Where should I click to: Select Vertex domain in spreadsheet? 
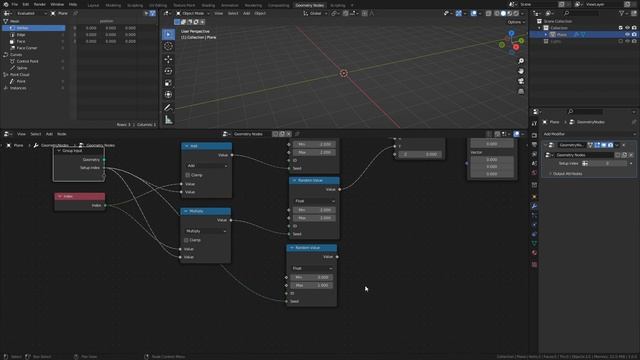tap(33, 28)
